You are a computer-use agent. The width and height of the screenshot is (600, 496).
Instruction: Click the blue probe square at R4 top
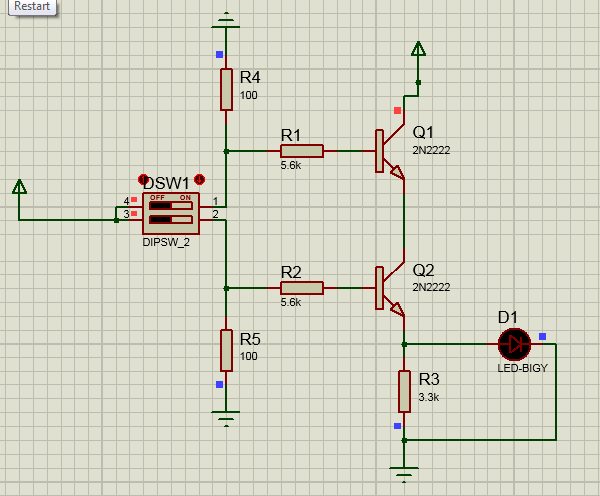click(219, 55)
